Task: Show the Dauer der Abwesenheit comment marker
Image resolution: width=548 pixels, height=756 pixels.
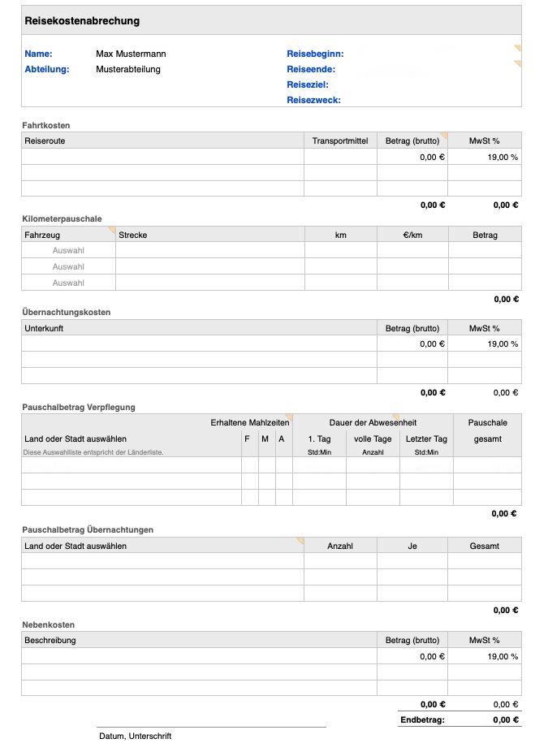Action: 396,417
